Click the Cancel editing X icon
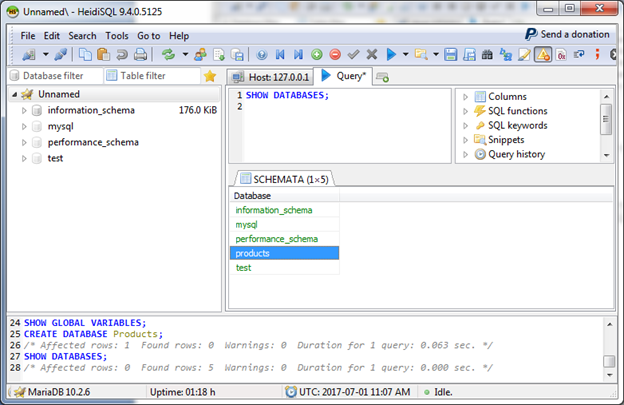This screenshot has height=405, width=624. tap(372, 55)
